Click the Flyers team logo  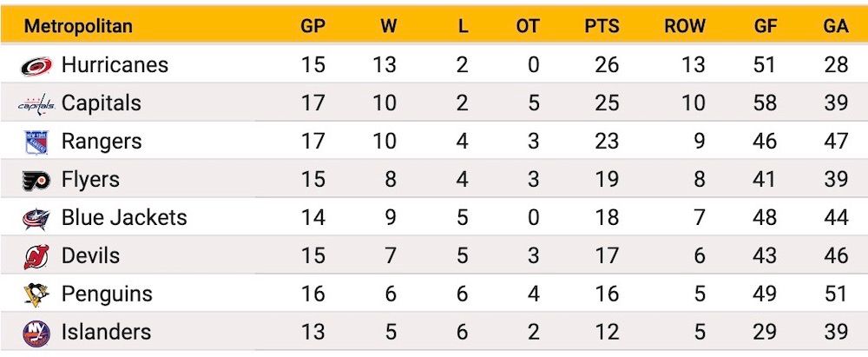coord(36,180)
